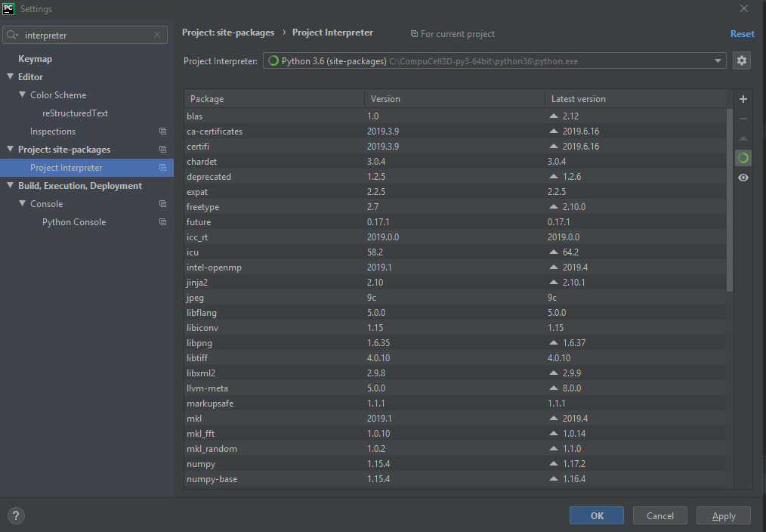
Task: Click the upgrade arrow in the mkl_random row
Action: coord(554,448)
